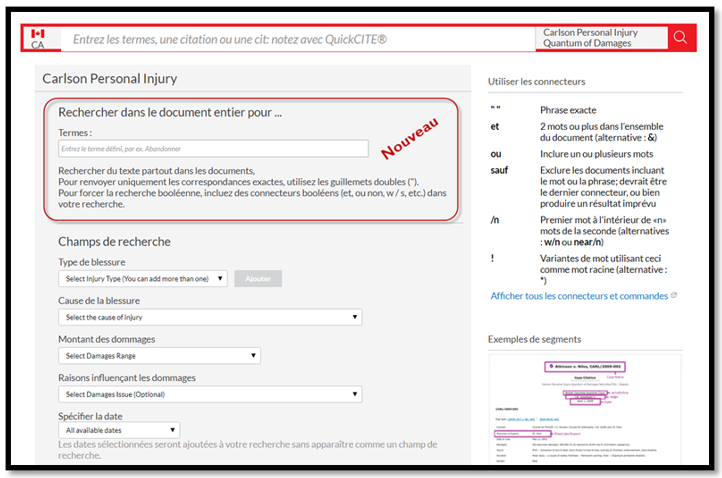Open the All available dates dropdown
The width and height of the screenshot is (722, 478).
pos(119,430)
